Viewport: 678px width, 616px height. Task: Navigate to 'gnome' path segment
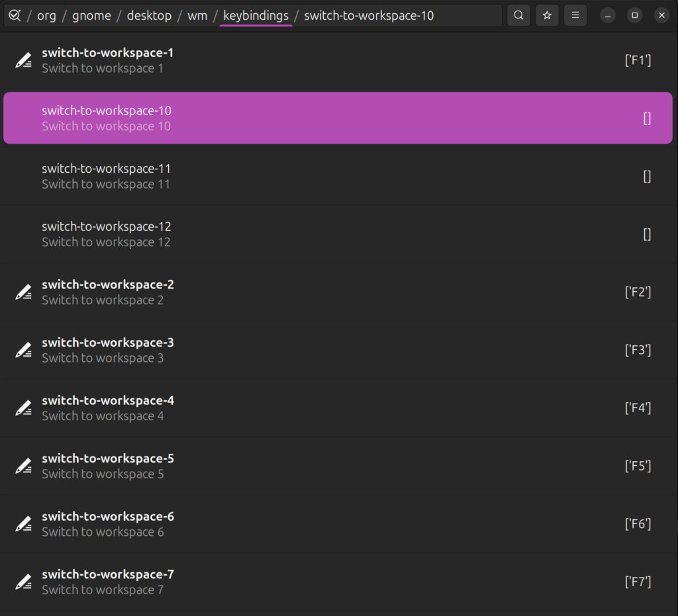pos(91,15)
